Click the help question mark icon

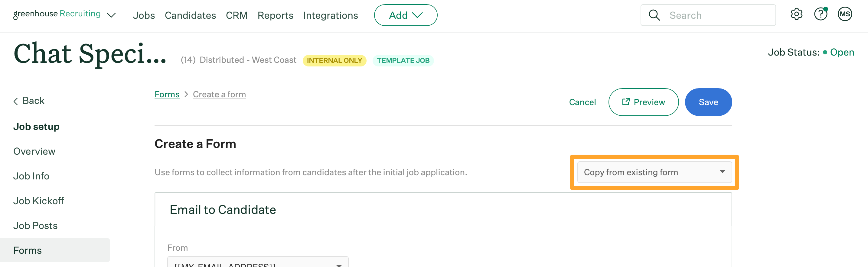tap(821, 14)
